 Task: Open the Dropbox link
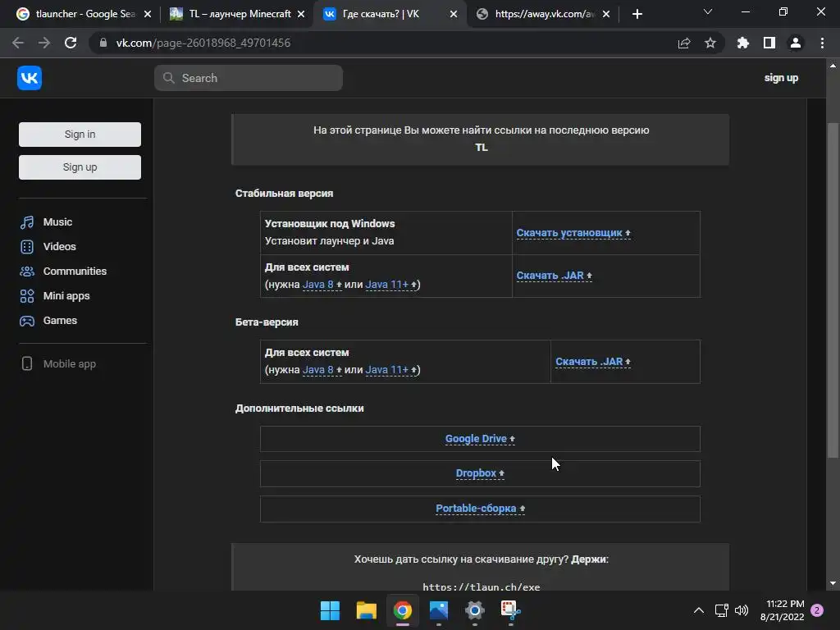(480, 473)
